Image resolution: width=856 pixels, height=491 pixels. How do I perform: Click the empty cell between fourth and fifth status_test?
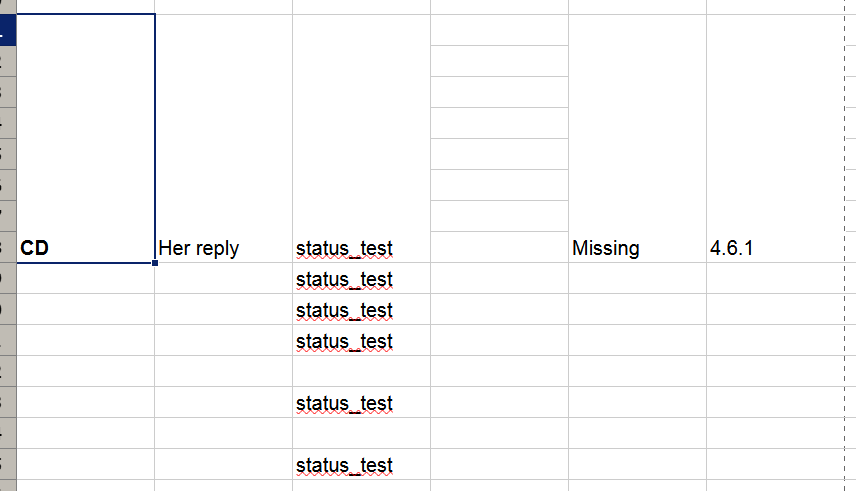[x=361, y=372]
